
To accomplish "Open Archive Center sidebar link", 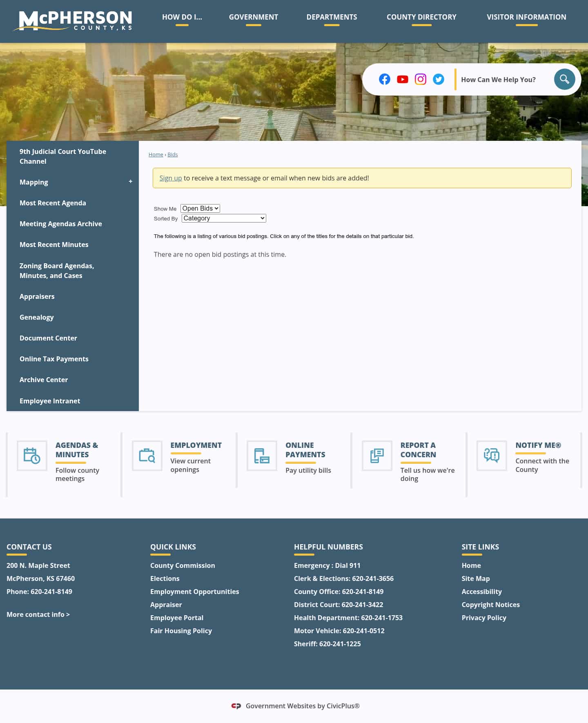I will click(x=73, y=380).
